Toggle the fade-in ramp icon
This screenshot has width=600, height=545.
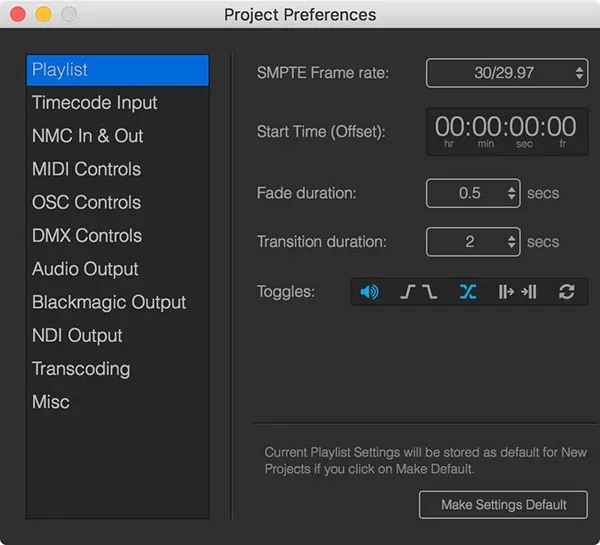coord(408,292)
